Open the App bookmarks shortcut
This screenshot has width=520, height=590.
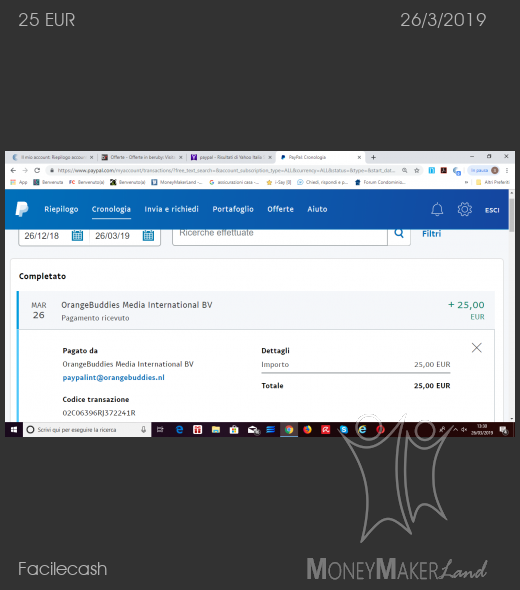[x=19, y=182]
